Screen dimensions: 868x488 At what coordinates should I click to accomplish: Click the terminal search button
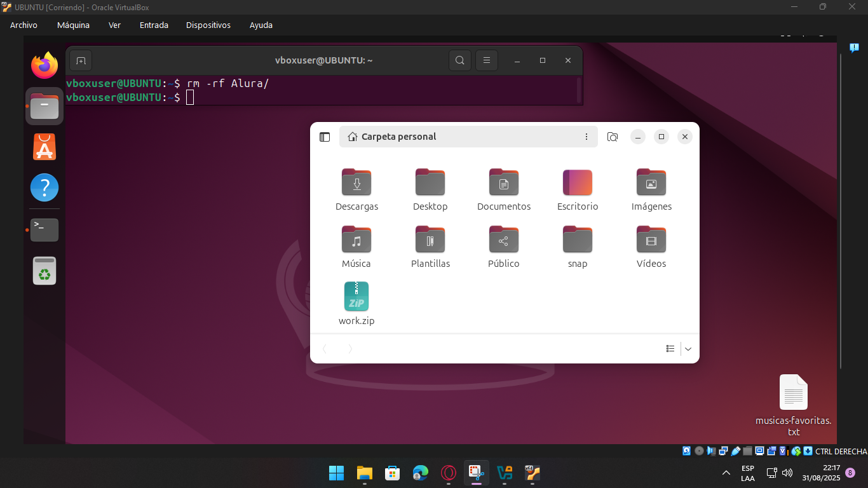(x=460, y=60)
